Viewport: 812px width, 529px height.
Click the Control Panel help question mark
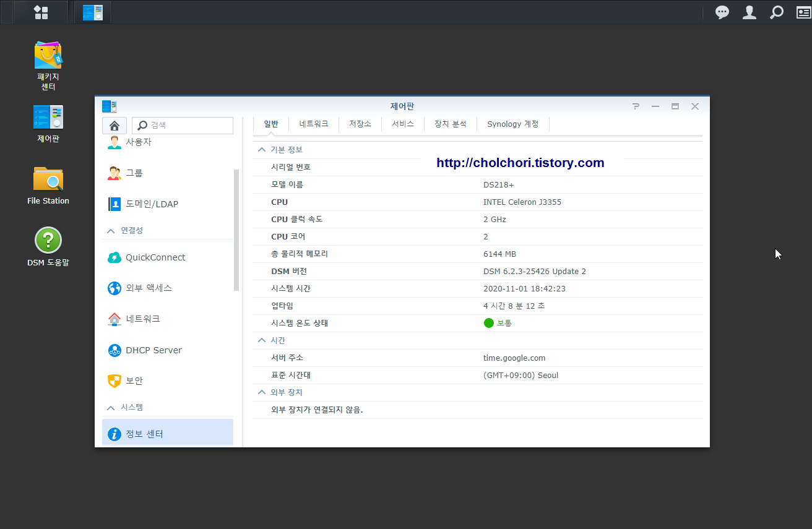[636, 106]
